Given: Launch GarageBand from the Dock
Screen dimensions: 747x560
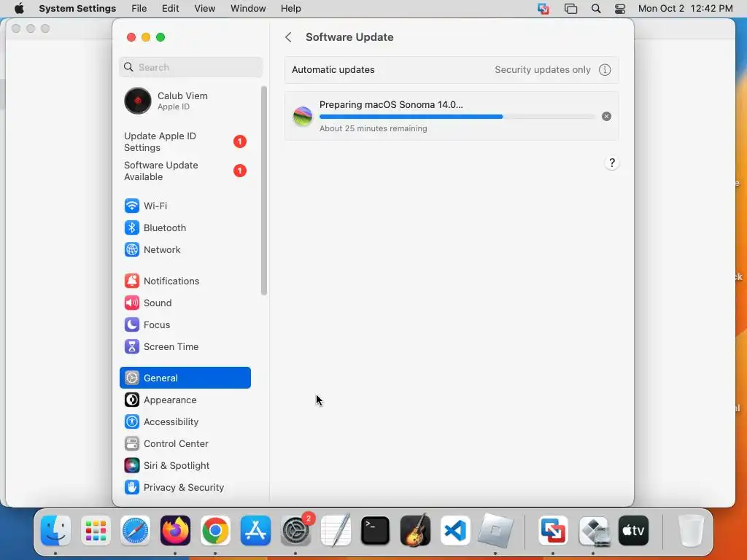Looking at the screenshot, I should point(415,530).
